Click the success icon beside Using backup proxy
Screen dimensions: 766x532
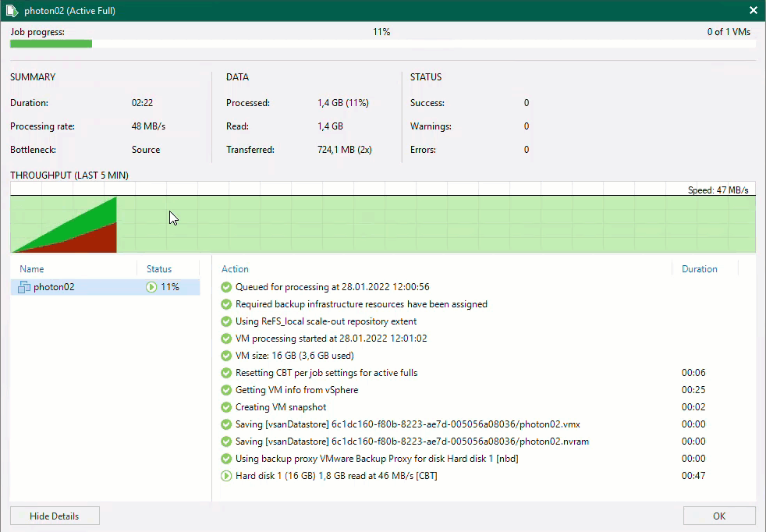click(226, 458)
